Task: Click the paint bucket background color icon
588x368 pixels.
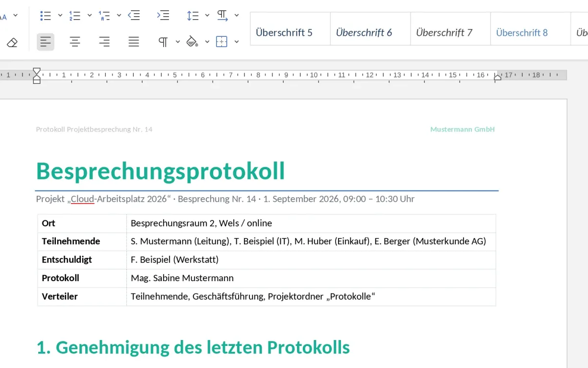Action: click(x=192, y=42)
